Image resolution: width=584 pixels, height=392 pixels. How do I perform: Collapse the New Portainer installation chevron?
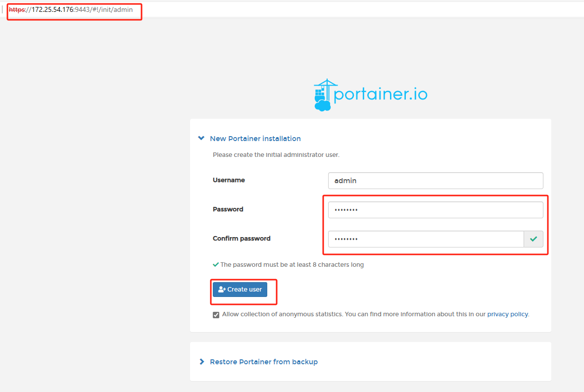(201, 139)
